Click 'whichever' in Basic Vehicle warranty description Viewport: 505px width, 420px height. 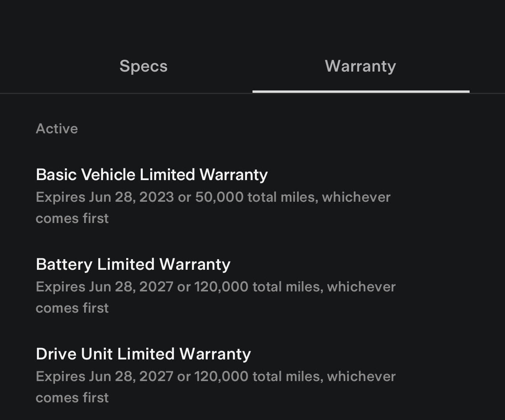pyautogui.click(x=356, y=197)
